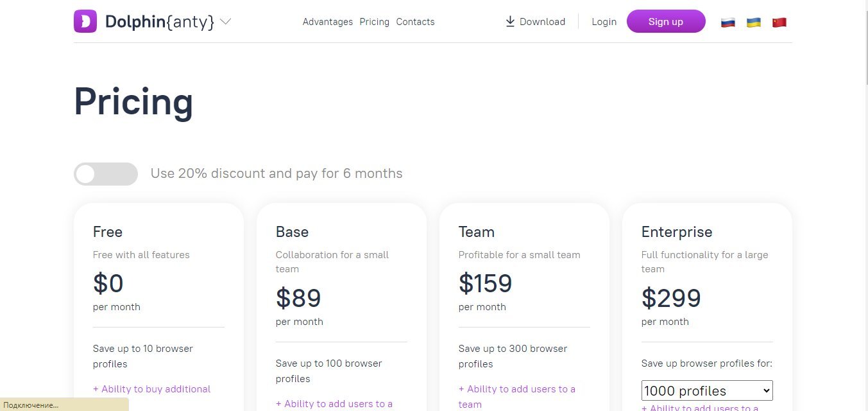
Task: Switch language via Chinese flag icon
Action: (x=779, y=22)
